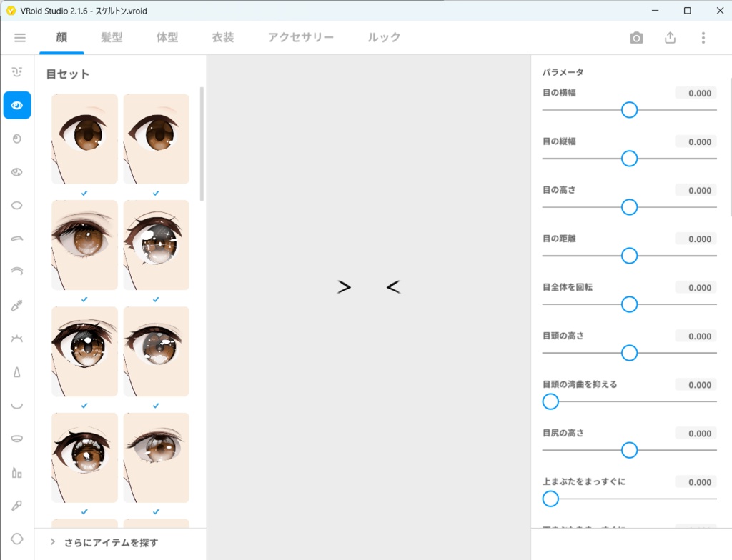Open the Eye White oval icon
This screenshot has width=732, height=560.
[17, 205]
